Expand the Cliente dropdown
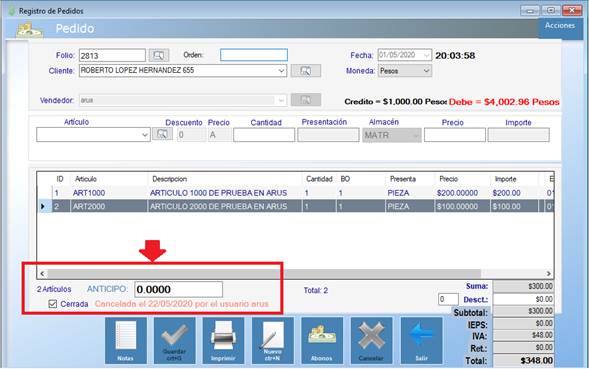Screen dimensions: 589x369 pyautogui.click(x=281, y=71)
